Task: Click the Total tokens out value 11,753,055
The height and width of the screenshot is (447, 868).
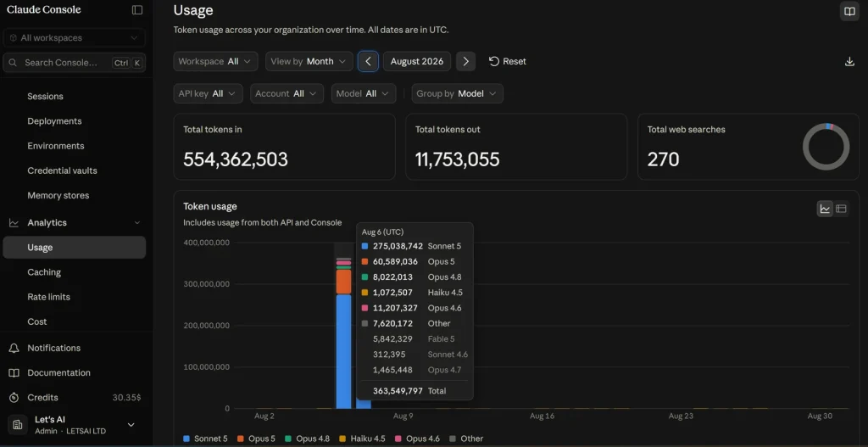Action: tap(457, 159)
